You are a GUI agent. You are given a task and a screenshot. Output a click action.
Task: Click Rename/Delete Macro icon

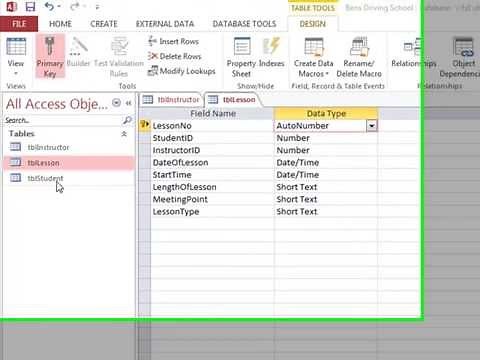tap(359, 47)
